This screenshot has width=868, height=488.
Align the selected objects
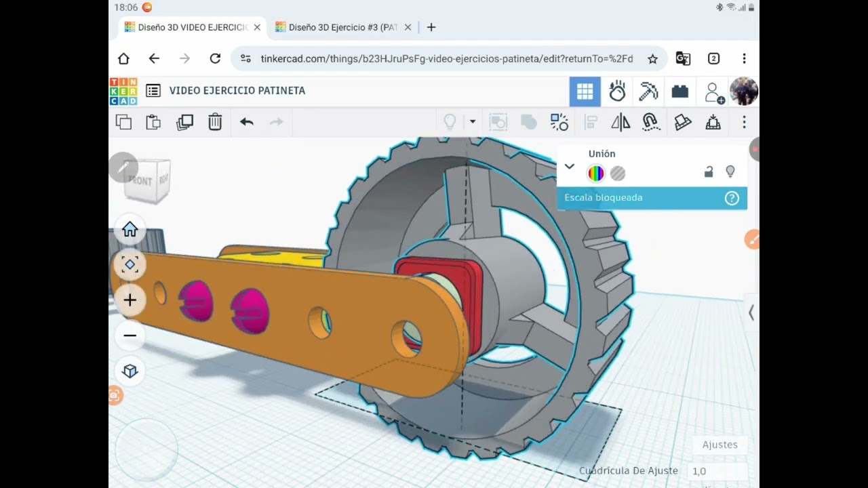591,122
